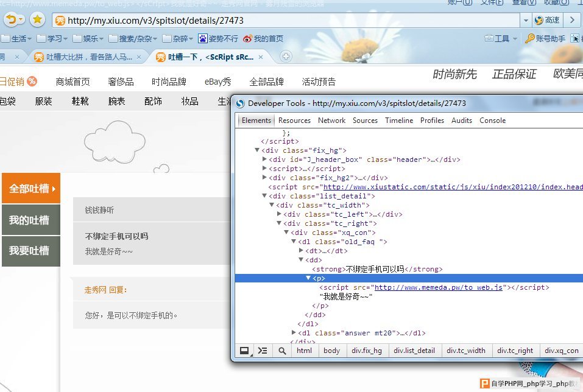Open the xiustatic.com script source link

pyautogui.click(x=453, y=187)
